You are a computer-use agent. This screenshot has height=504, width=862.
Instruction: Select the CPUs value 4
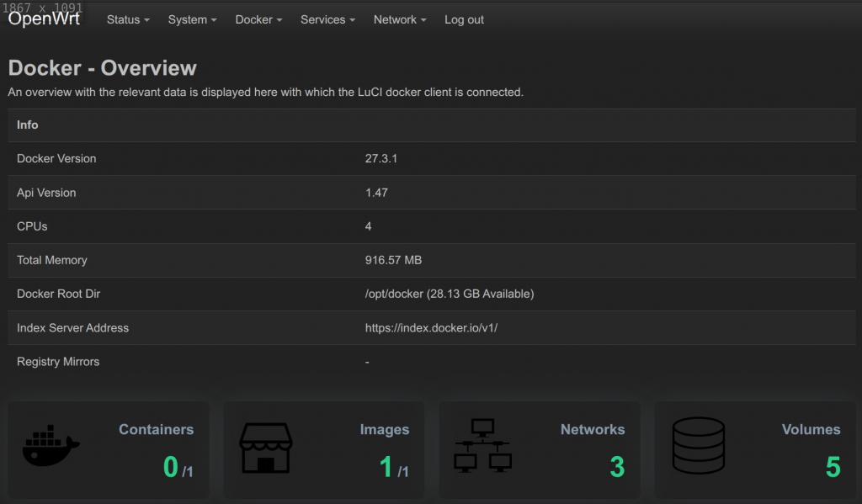[369, 226]
